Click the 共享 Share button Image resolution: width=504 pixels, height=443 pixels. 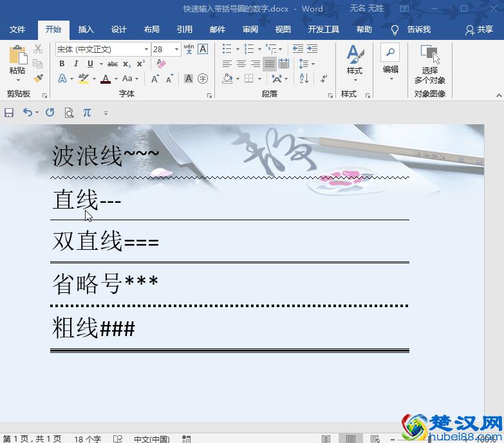pyautogui.click(x=479, y=30)
